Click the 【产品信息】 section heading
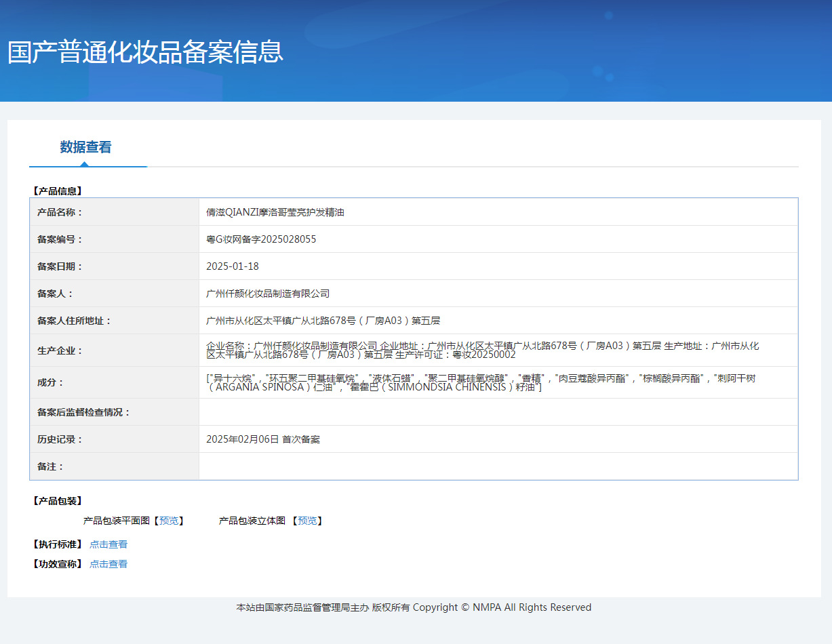This screenshot has height=644, width=832. 58,191
